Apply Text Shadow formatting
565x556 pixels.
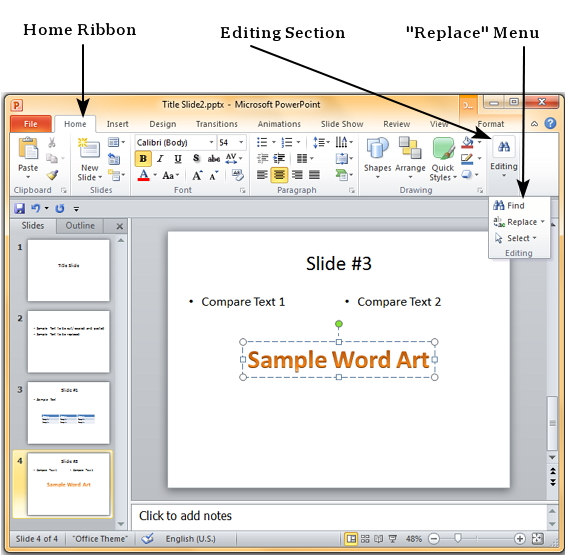click(196, 158)
